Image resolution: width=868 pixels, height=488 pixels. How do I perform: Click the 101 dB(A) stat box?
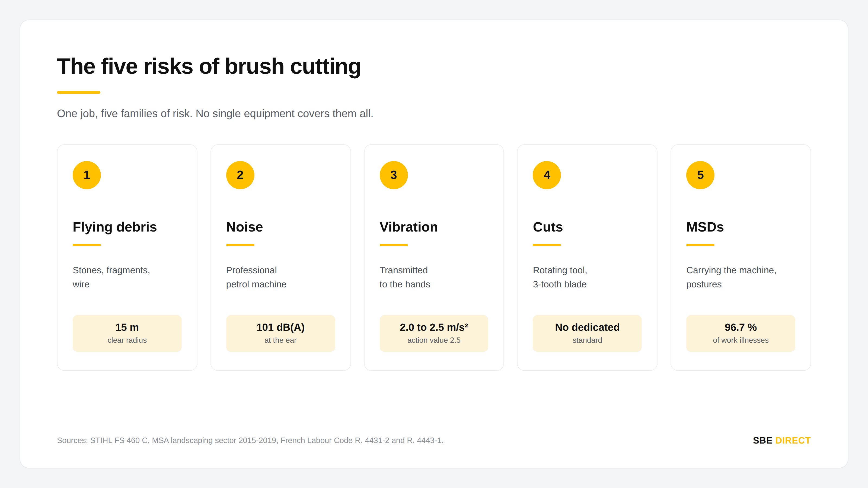click(x=280, y=333)
